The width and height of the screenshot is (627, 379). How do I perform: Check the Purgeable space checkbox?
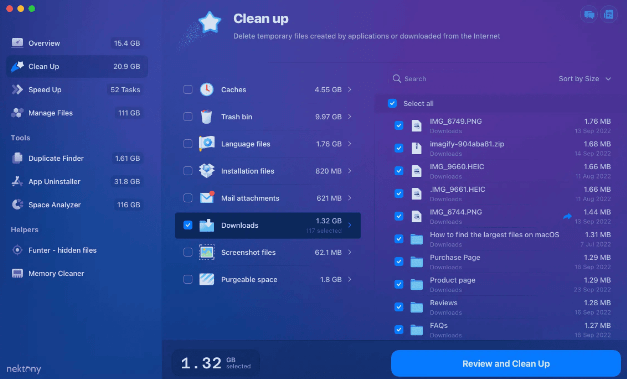[188, 279]
